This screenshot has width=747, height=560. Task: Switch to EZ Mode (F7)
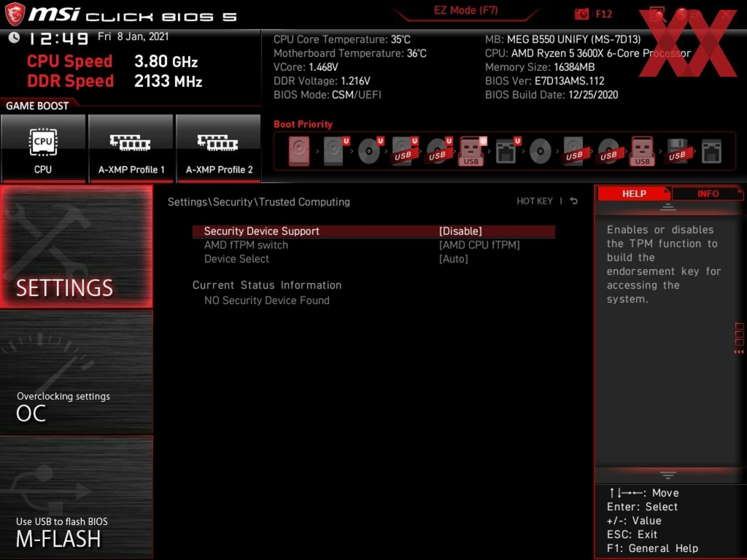pos(466,10)
